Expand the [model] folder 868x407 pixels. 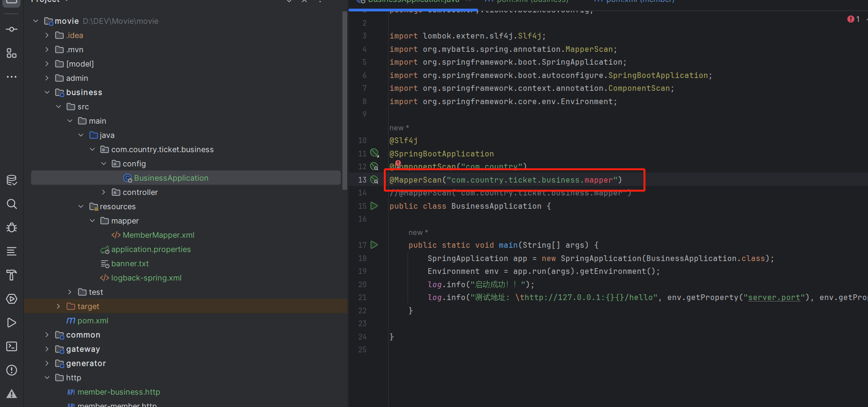[47, 64]
